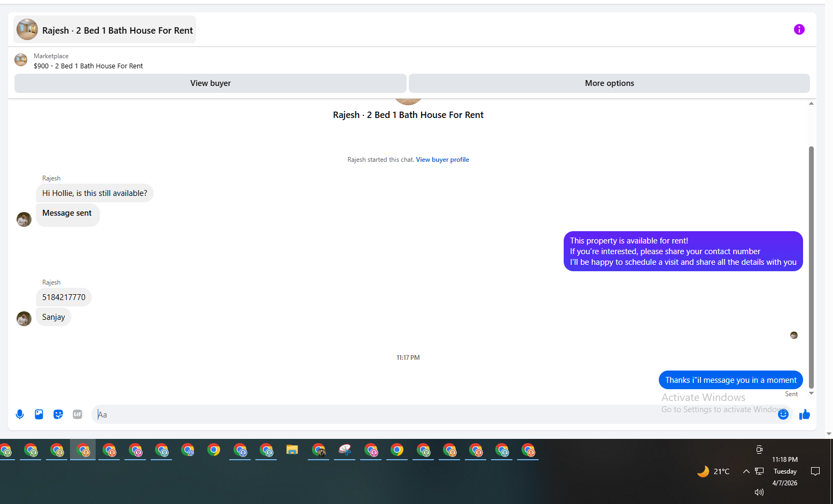Click the page scrollbar down arrow at window edge

[x=829, y=434]
